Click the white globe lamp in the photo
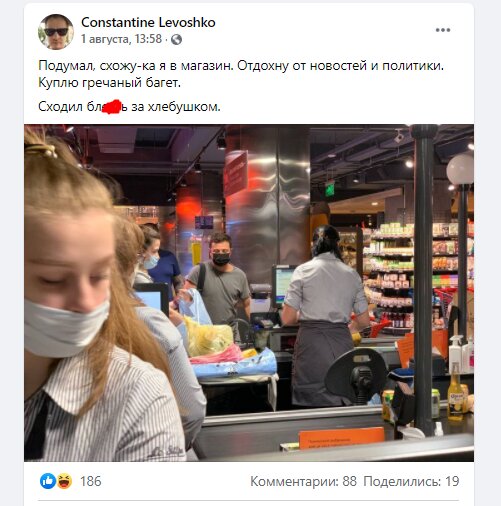The height and width of the screenshot is (506, 501). pos(460,169)
